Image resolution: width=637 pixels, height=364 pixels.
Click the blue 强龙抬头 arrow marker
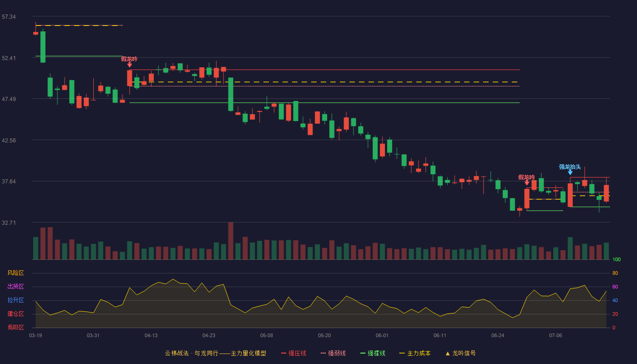[570, 172]
